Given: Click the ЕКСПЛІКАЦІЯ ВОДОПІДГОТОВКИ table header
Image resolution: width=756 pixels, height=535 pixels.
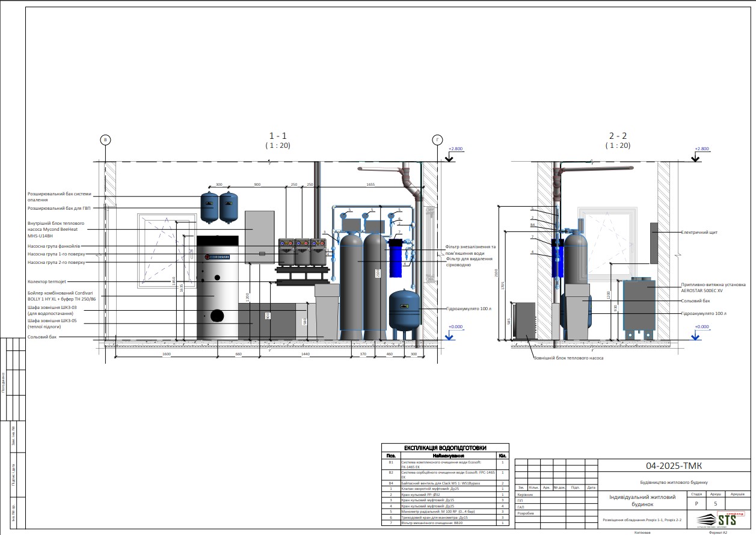Looking at the screenshot, I should pos(445,448).
